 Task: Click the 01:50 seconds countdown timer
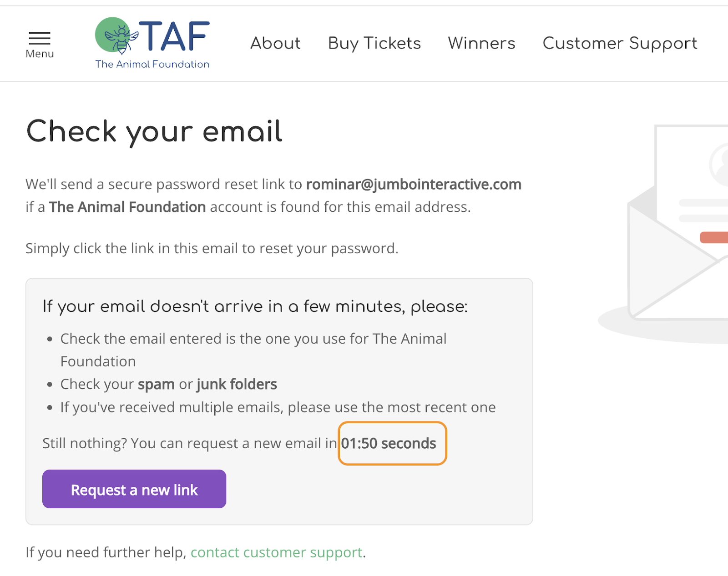[389, 443]
